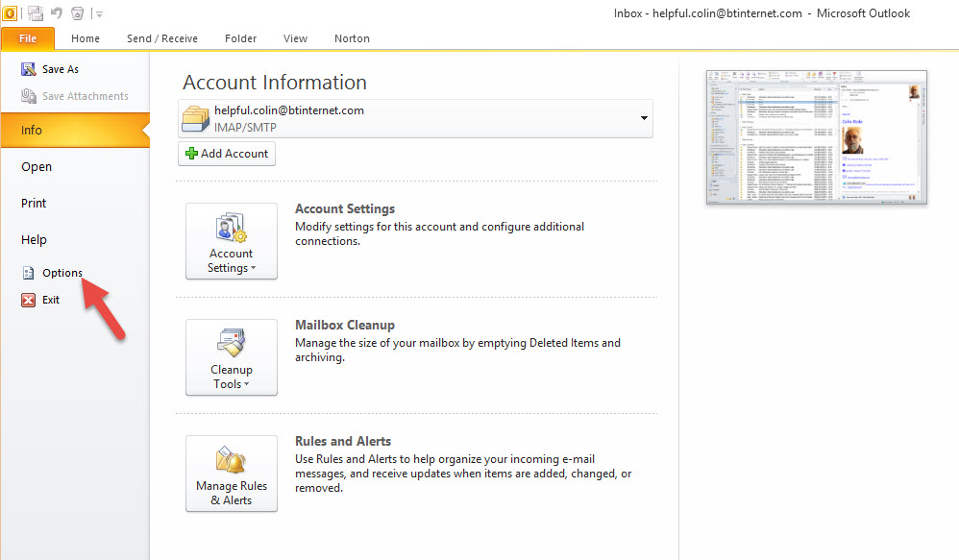Click the Save Attachments icon

28,96
